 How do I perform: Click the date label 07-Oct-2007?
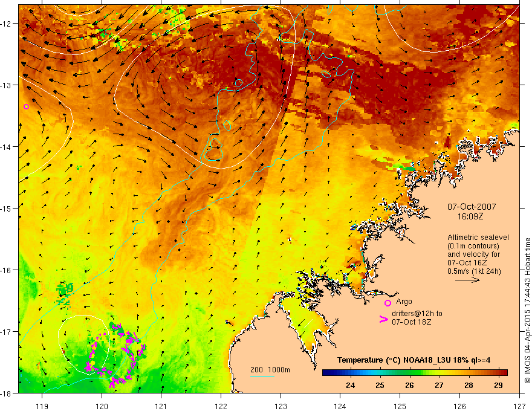pos(472,207)
